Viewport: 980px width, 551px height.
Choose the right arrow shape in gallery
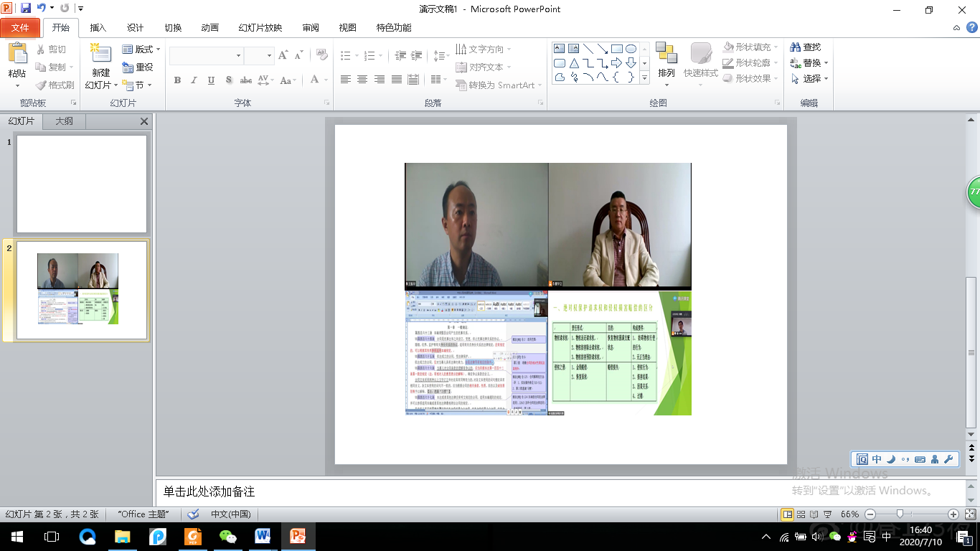coord(617,63)
